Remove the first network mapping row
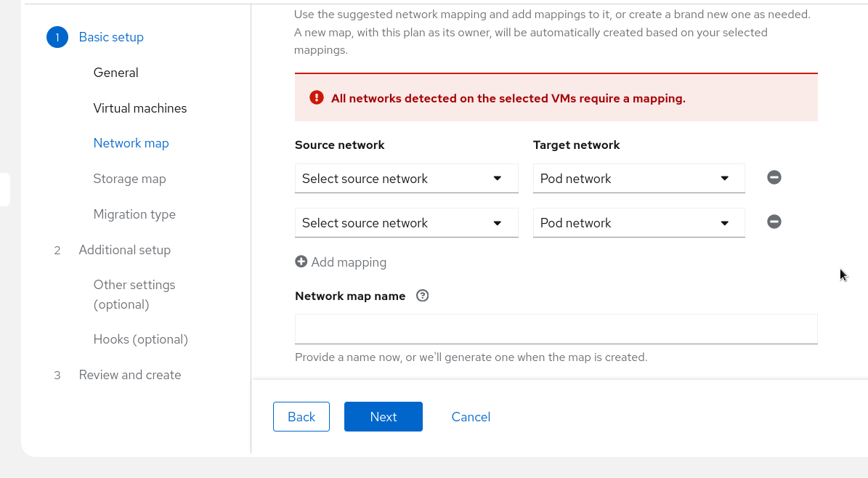This screenshot has width=868, height=478. [774, 177]
